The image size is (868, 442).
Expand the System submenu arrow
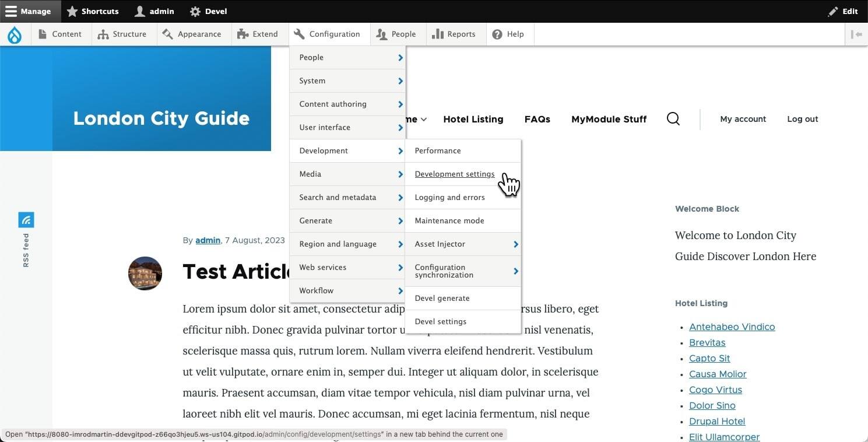point(400,81)
